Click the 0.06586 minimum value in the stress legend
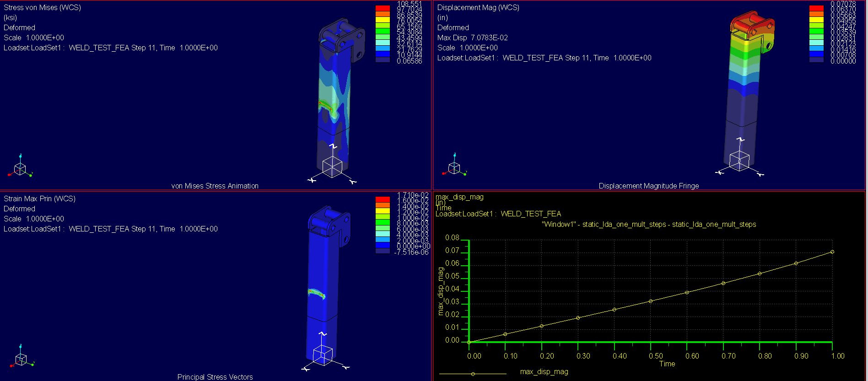 pyautogui.click(x=409, y=61)
